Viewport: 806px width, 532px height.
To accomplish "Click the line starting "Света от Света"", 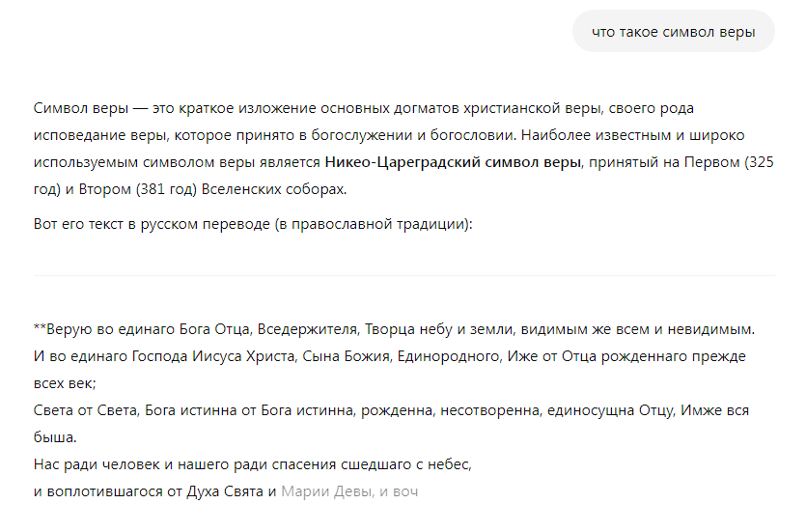I will click(x=391, y=410).
